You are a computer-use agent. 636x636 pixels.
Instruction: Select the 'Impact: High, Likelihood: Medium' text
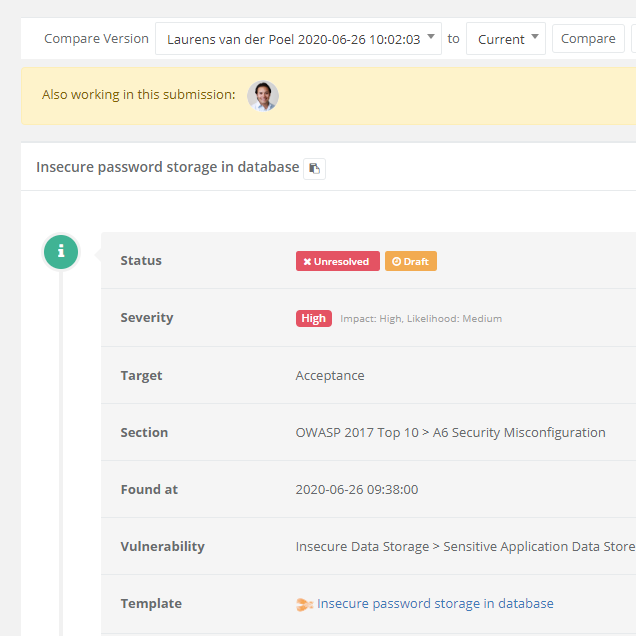pos(421,319)
